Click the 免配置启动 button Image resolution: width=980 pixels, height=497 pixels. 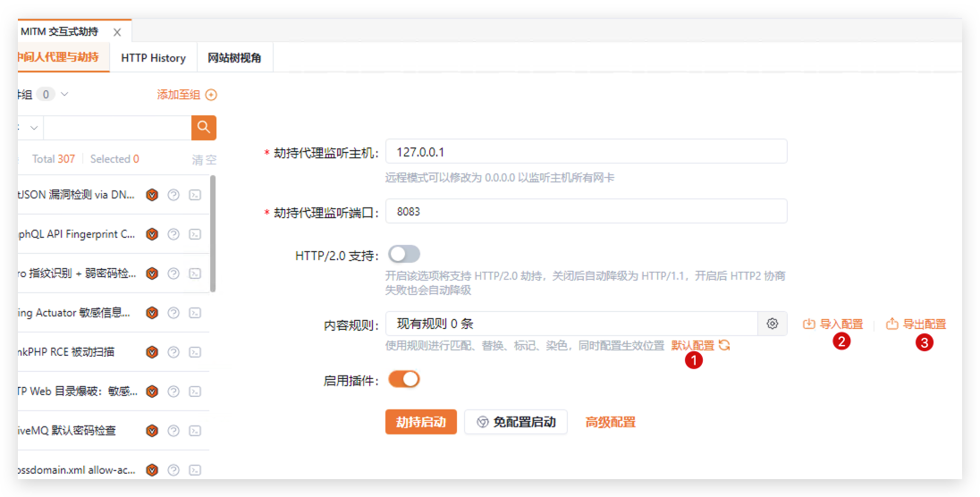(x=515, y=422)
